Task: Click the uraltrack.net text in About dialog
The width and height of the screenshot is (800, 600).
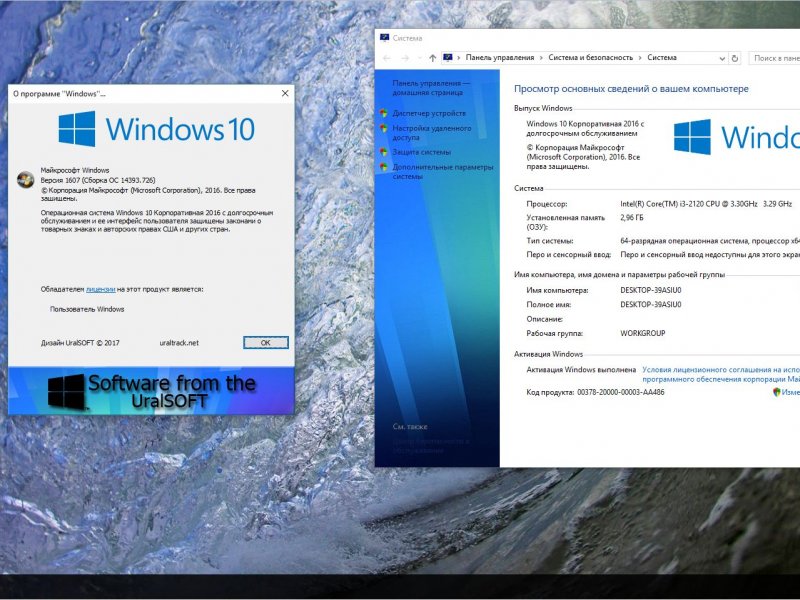Action: (179, 343)
